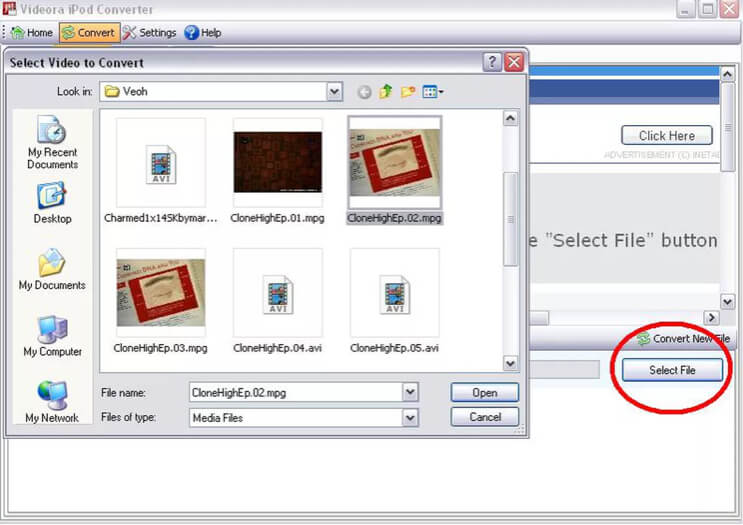This screenshot has height=525, width=743.
Task: Click the CloneHighEp.04.avi file name label
Action: point(277,348)
